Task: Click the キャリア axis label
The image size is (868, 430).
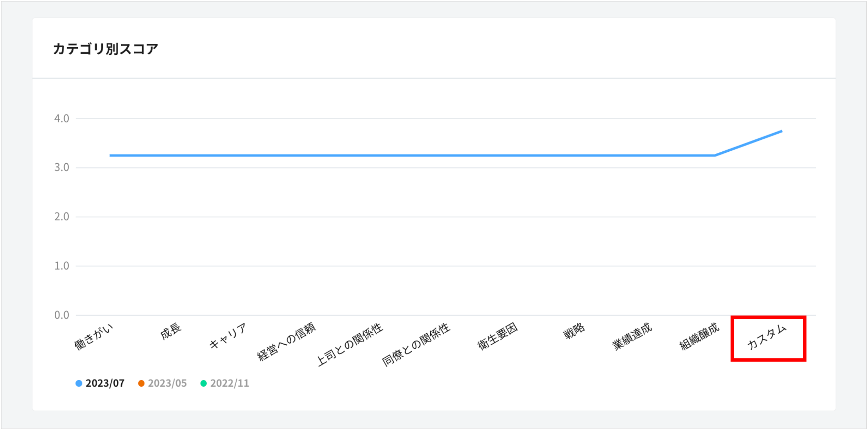Action: [228, 336]
